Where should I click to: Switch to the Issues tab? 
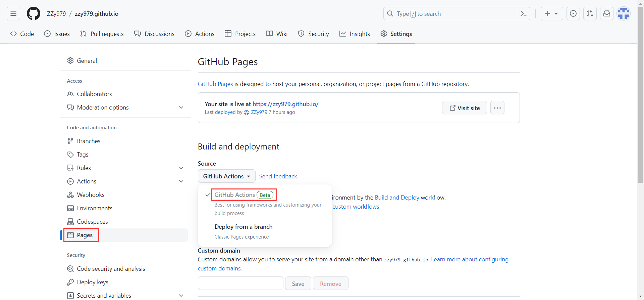[57, 34]
